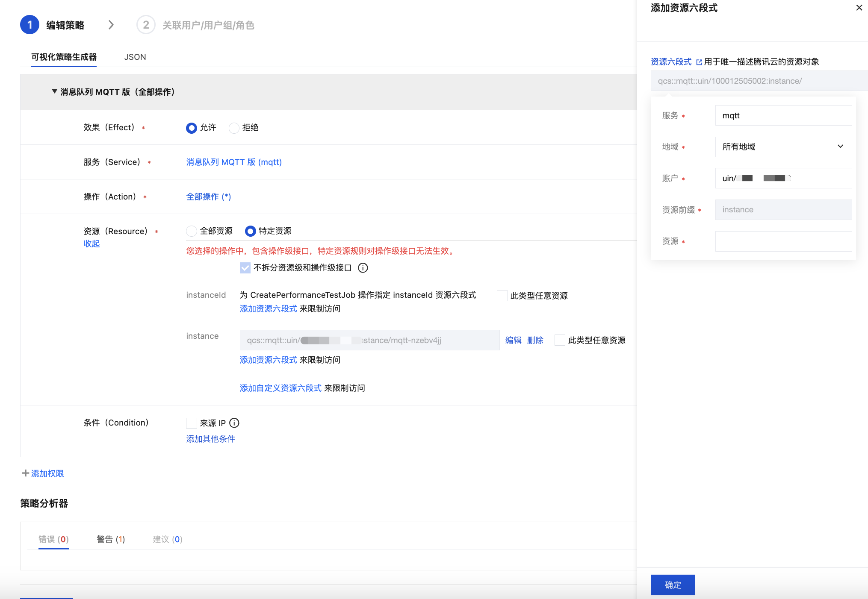
Task: Click info icon next to 不拆分资源级和操作级接口
Action: (363, 268)
